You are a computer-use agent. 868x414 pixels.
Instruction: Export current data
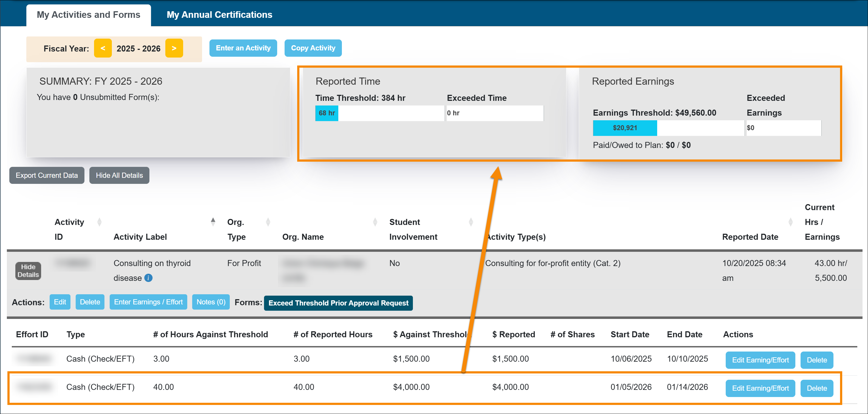[x=47, y=175]
